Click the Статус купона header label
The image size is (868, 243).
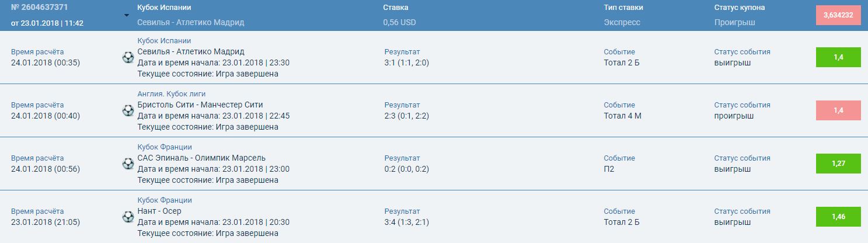coord(740,8)
